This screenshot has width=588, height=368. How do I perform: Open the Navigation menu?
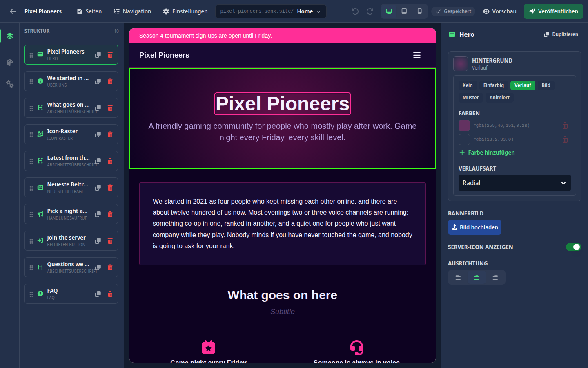click(132, 11)
